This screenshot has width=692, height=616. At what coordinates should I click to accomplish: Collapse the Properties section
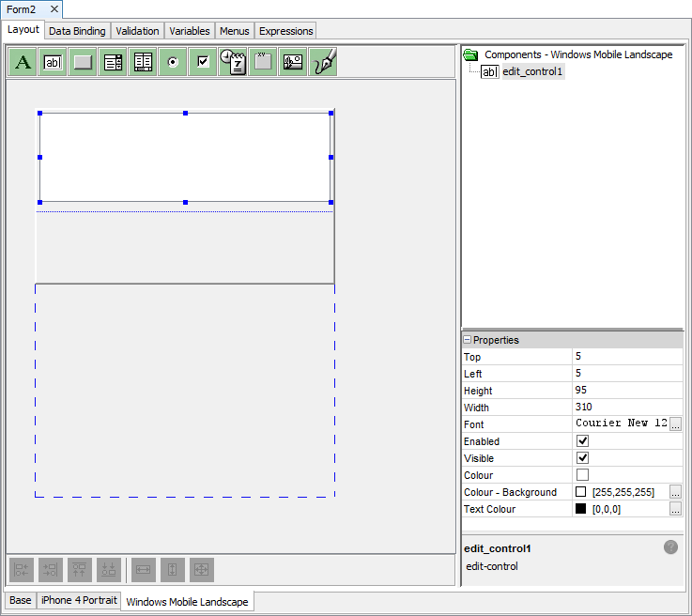click(x=468, y=340)
